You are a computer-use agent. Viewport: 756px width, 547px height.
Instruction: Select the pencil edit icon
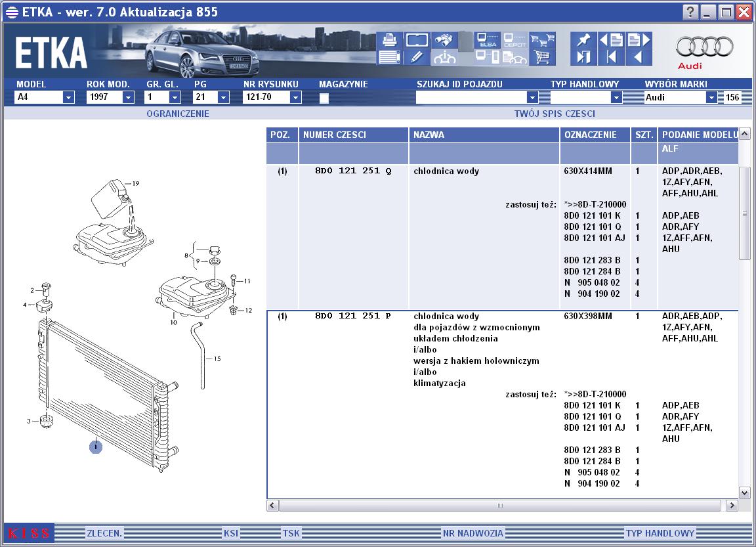[417, 57]
